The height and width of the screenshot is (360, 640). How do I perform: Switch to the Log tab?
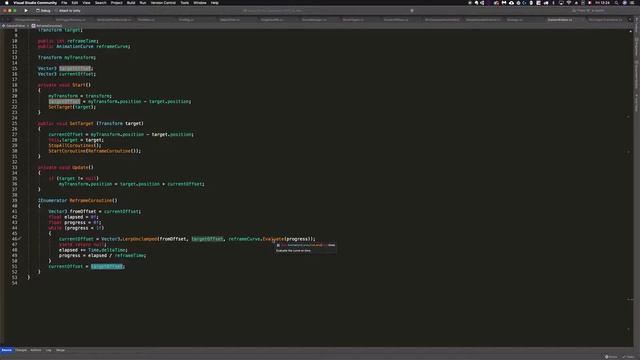point(49,350)
